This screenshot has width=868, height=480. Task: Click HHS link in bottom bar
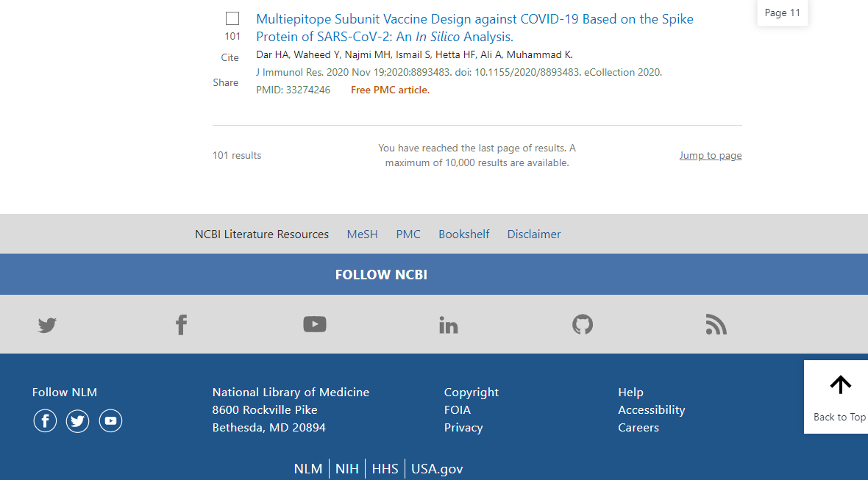coord(385,469)
